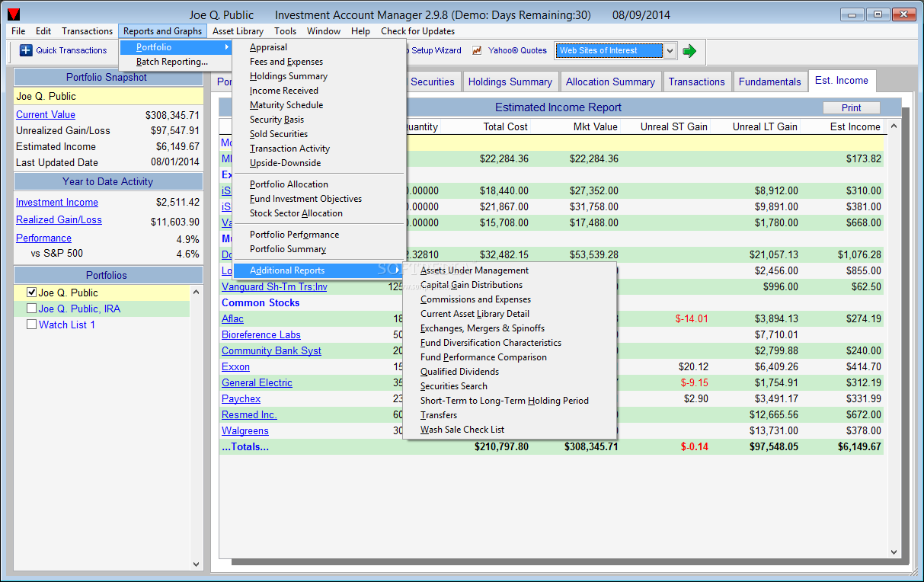This screenshot has width=924, height=582.
Task: Select Transfers report
Action: pos(439,415)
